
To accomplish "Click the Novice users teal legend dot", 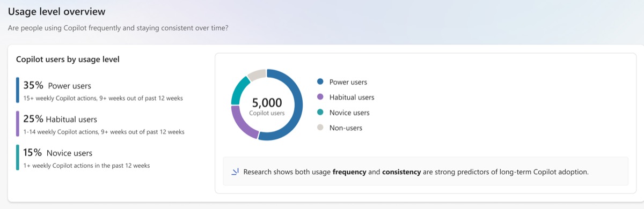I will (x=320, y=113).
